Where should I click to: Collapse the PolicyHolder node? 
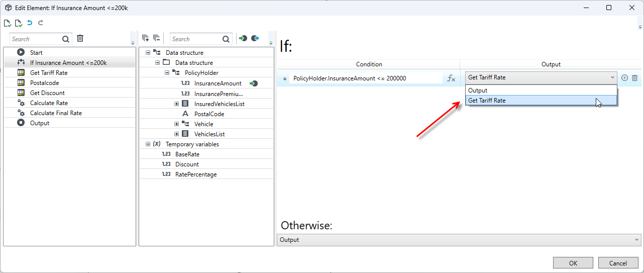click(167, 72)
